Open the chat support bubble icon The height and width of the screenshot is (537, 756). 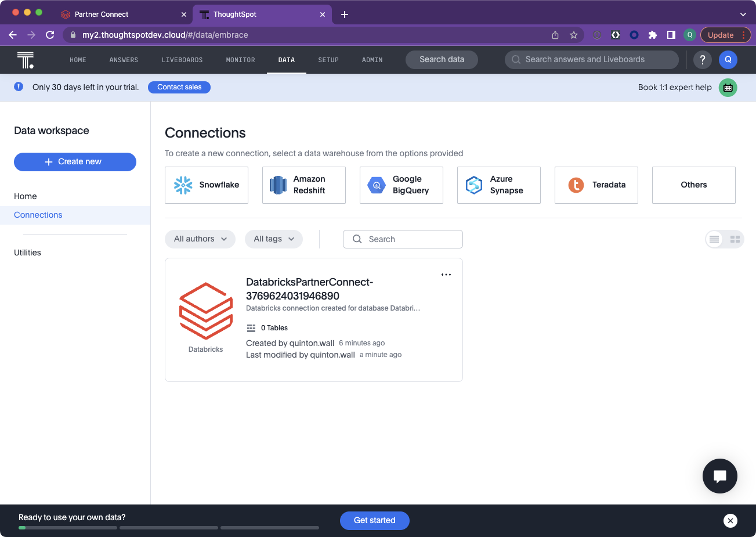(719, 476)
